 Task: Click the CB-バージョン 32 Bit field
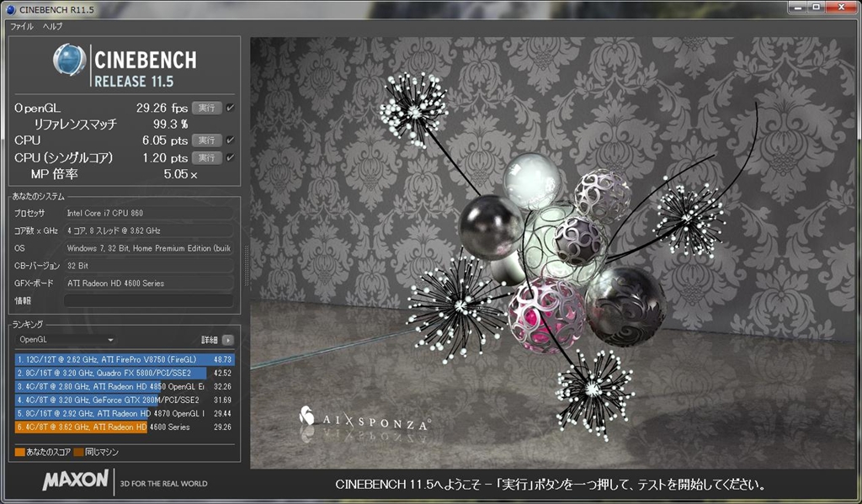click(148, 266)
